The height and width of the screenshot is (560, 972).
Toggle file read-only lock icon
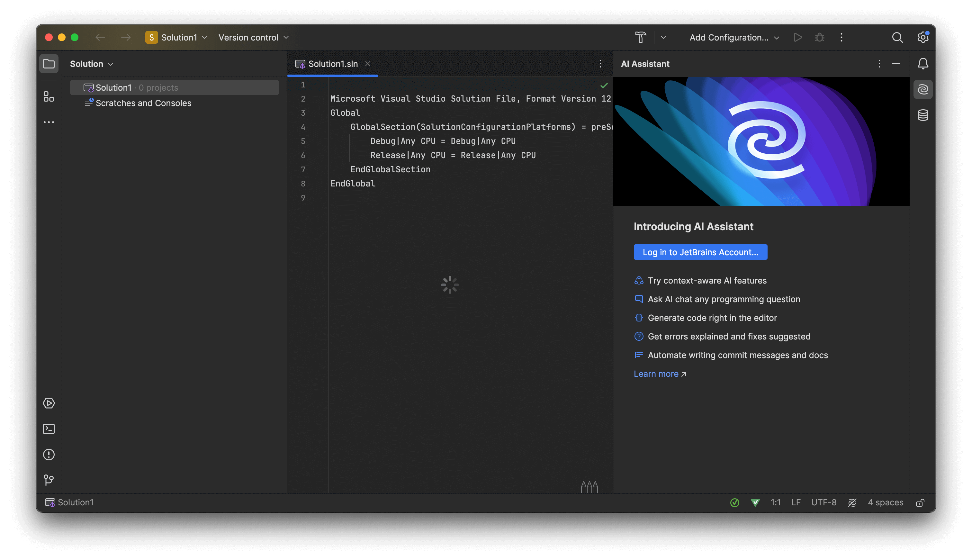[x=920, y=502]
